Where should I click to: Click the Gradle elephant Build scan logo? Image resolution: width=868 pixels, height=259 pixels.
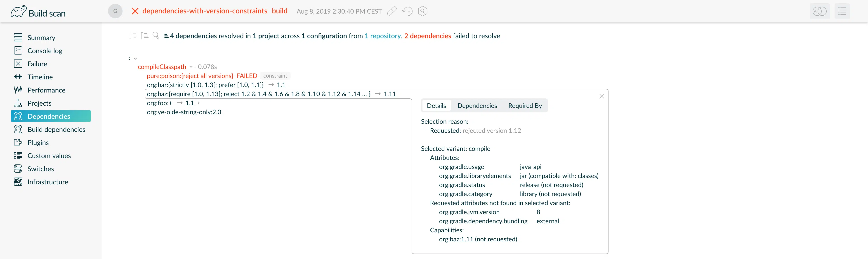coord(38,12)
